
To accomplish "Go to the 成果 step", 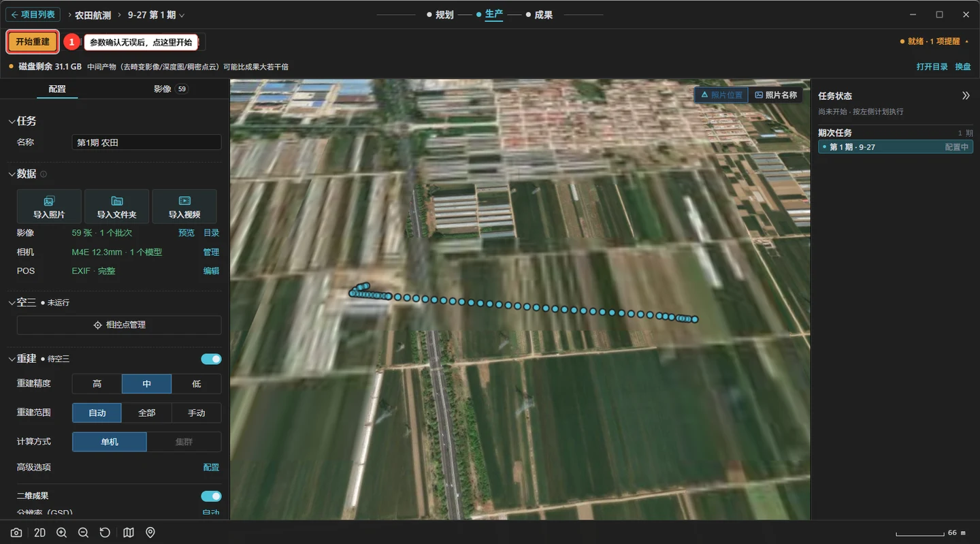I will point(539,14).
